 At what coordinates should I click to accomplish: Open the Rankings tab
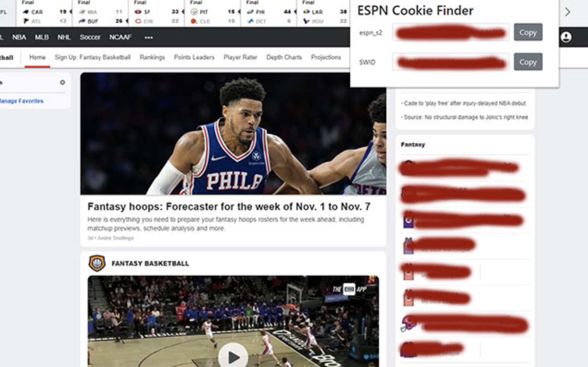click(152, 57)
